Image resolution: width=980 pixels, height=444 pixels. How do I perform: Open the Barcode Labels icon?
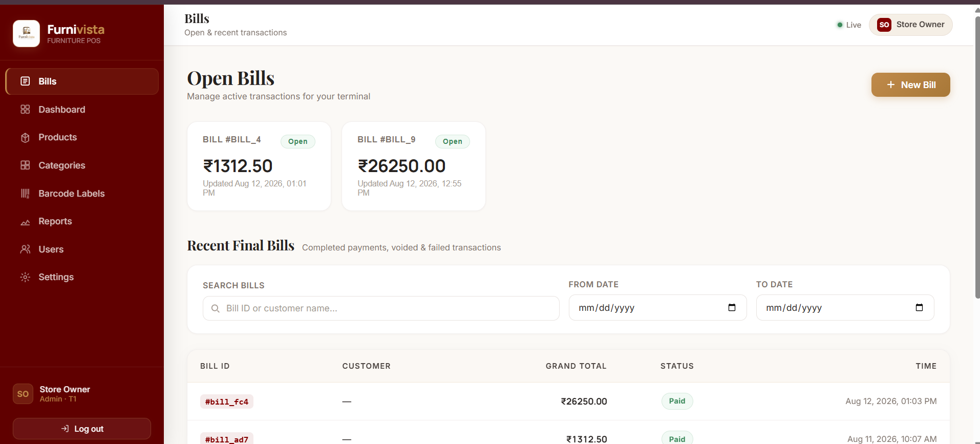tap(25, 194)
